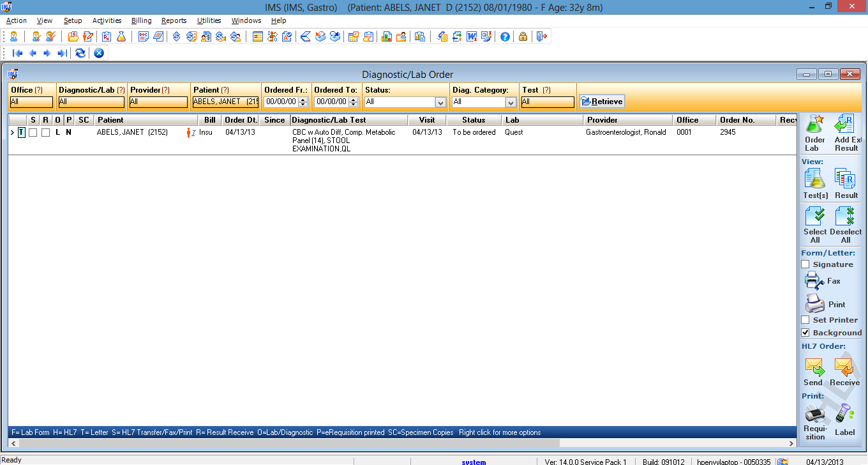Send the HL7 order
868x465 pixels.
[814, 367]
